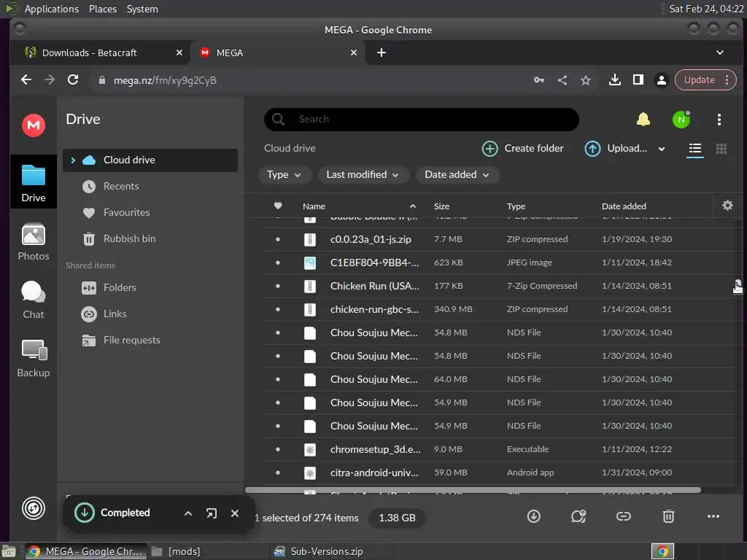Download the selected item

(x=533, y=516)
